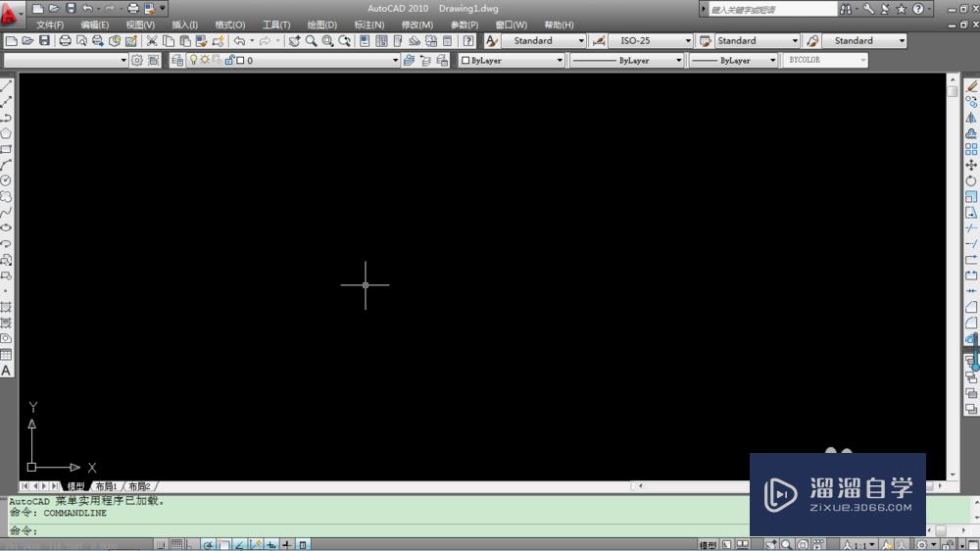980x551 pixels.
Task: Click the binoculars search icon in title bar
Action: click(846, 9)
